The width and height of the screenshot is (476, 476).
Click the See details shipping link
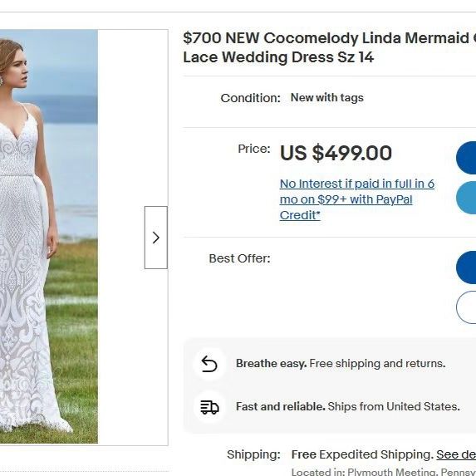456,454
